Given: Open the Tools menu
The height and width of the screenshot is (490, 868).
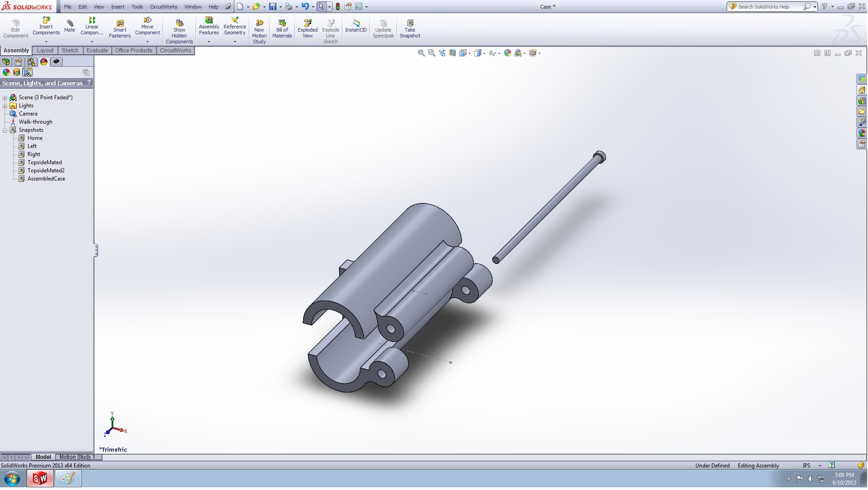Looking at the screenshot, I should (x=137, y=7).
